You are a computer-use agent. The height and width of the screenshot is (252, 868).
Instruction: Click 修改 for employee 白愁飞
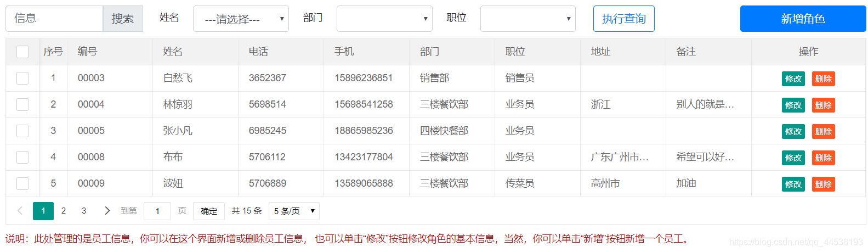pyautogui.click(x=793, y=79)
